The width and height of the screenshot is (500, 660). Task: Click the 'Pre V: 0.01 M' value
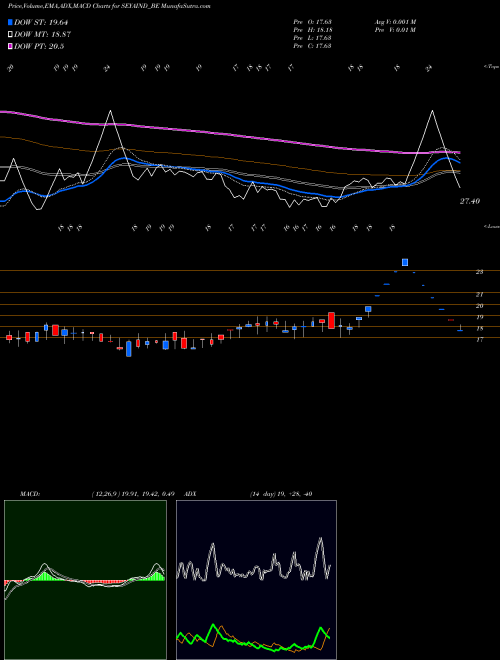[x=396, y=30]
